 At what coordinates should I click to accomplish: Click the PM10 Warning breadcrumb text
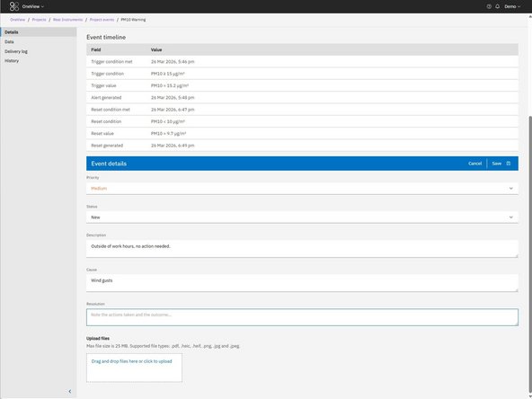click(x=133, y=20)
